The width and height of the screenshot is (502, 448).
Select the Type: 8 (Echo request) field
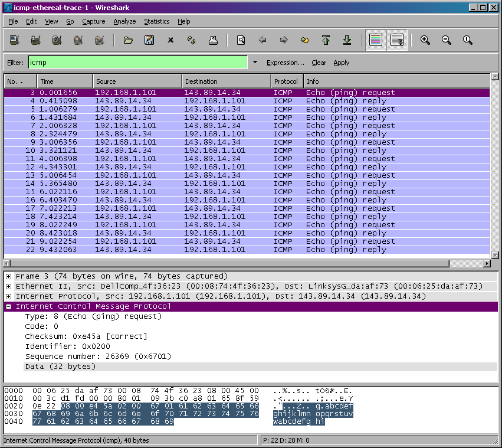(x=93, y=316)
